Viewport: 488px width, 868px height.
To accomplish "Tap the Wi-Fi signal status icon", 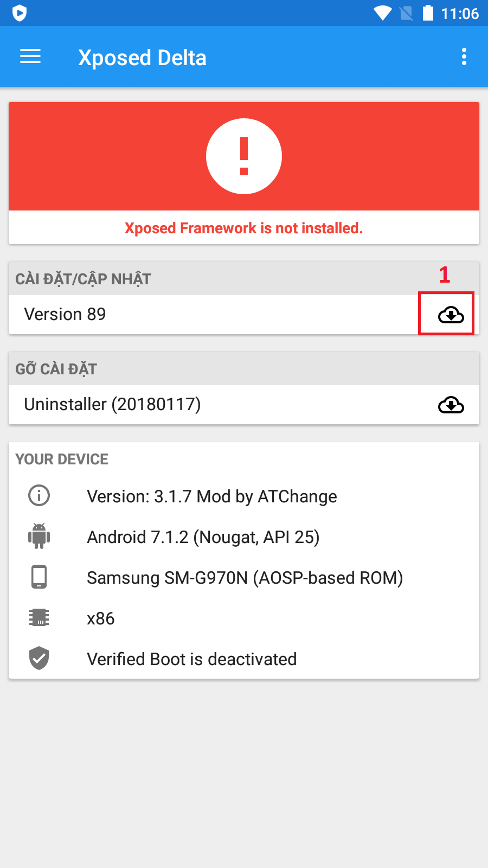I will (382, 13).
